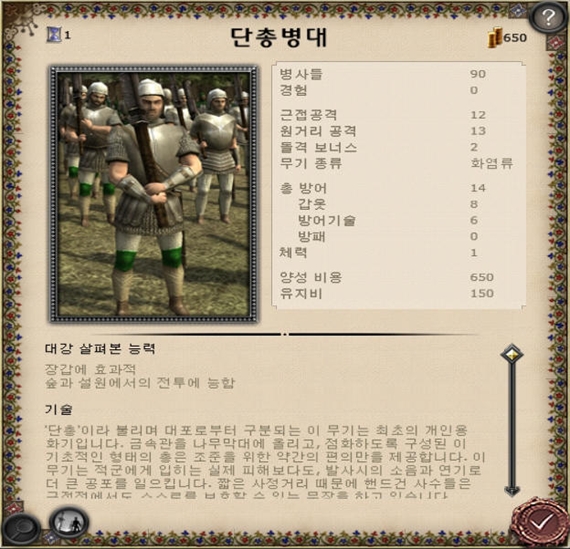Click the scroll up diamond arrow

click(x=512, y=354)
